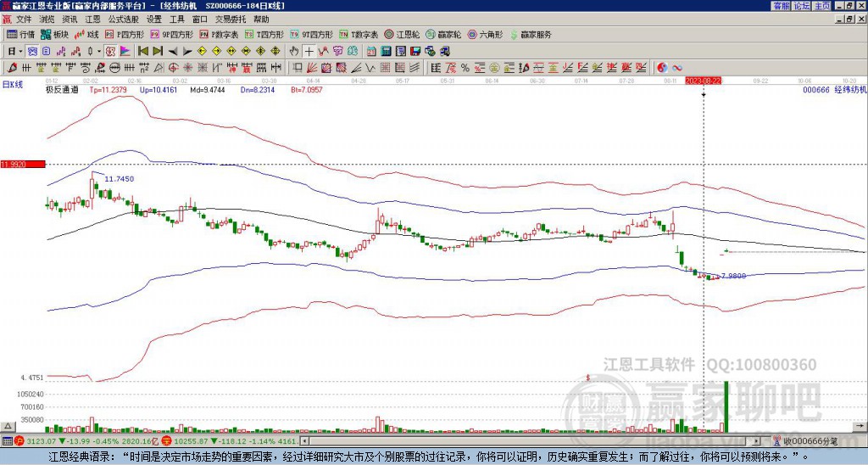Click the 客服 customer service button

click(781, 6)
